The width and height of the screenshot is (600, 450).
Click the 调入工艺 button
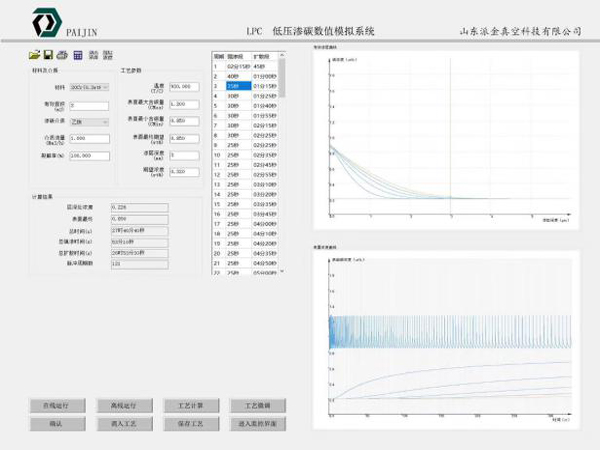pyautogui.click(x=123, y=424)
